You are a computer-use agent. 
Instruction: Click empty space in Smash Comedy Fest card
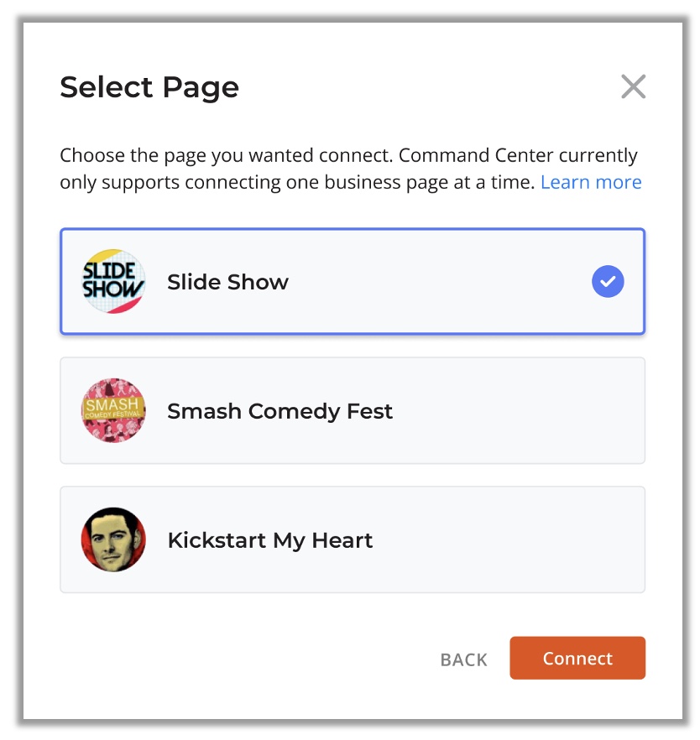520,411
